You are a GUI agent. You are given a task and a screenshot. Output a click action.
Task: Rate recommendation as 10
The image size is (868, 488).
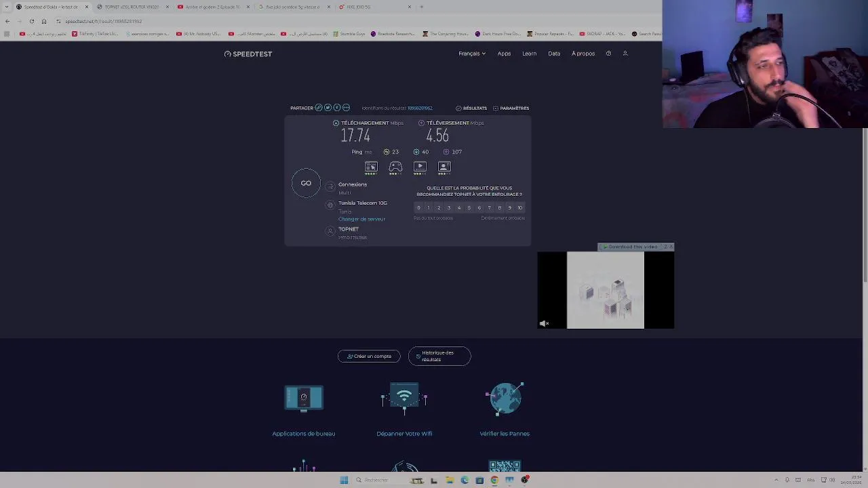520,208
